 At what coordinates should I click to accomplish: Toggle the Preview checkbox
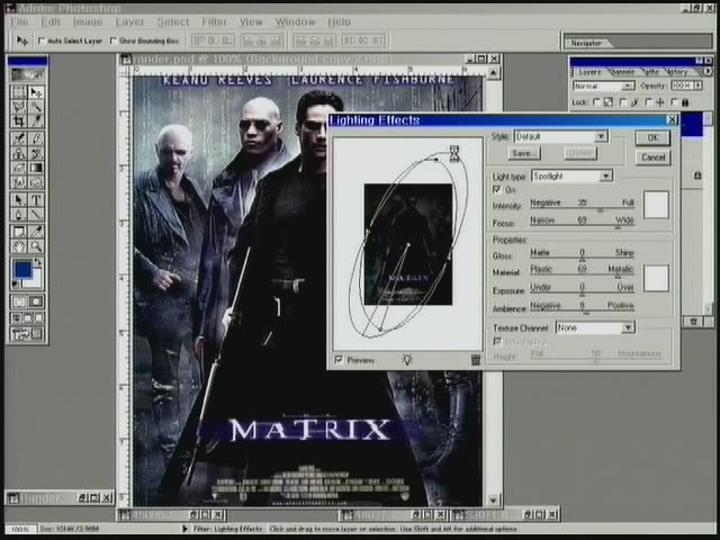click(338, 360)
